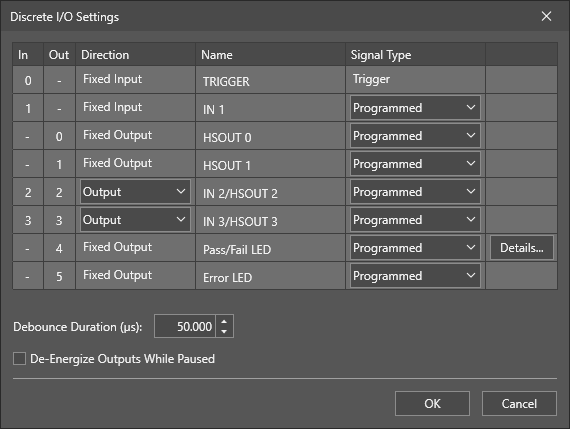This screenshot has height=429, width=570.
Task: Open Signal Type dropdown for Error LED
Action: pyautogui.click(x=415, y=276)
